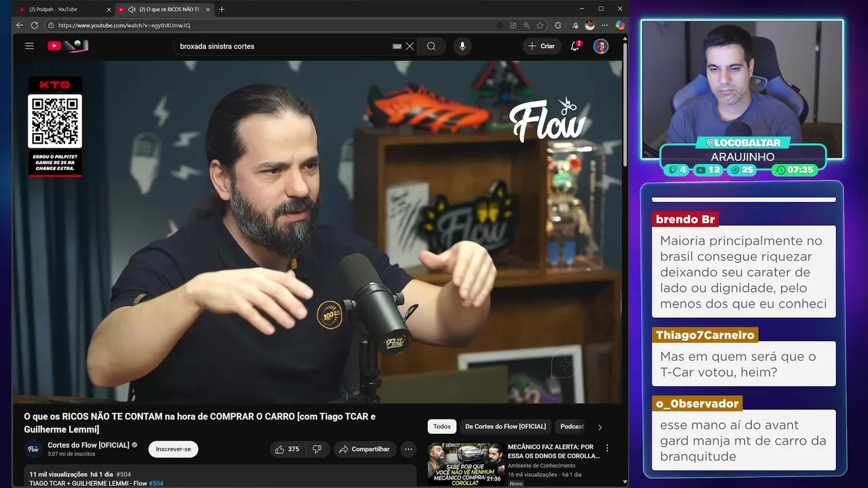Like the video with thumbs up
The width and height of the screenshot is (868, 488).
287,449
